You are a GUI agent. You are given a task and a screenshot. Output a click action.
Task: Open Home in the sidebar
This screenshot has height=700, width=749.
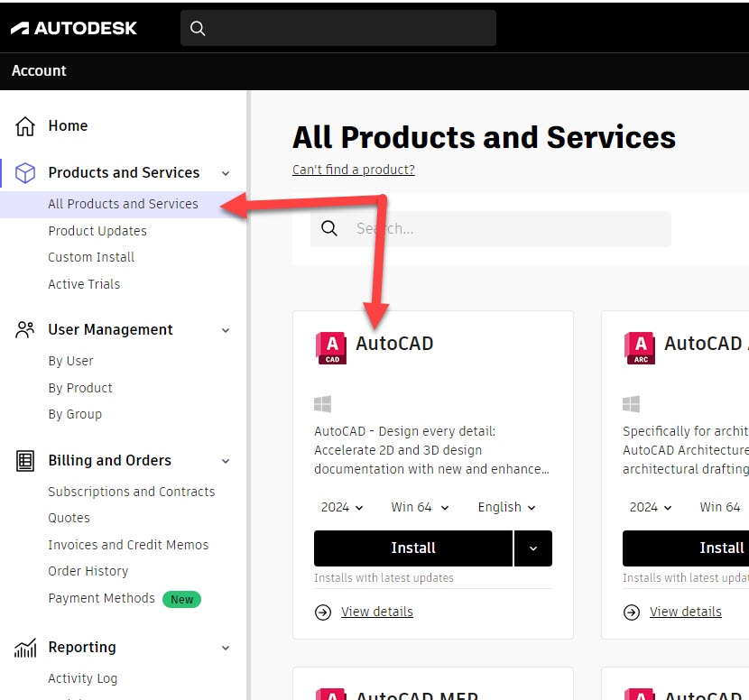coord(68,126)
